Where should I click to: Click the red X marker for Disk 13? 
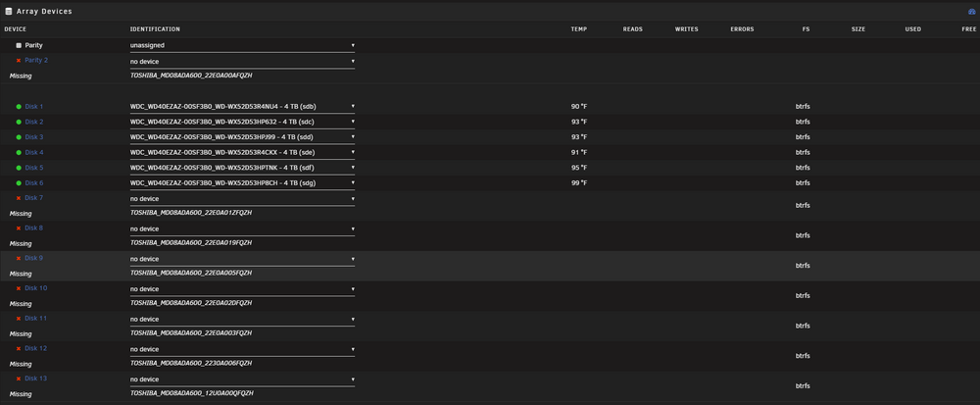tap(19, 379)
